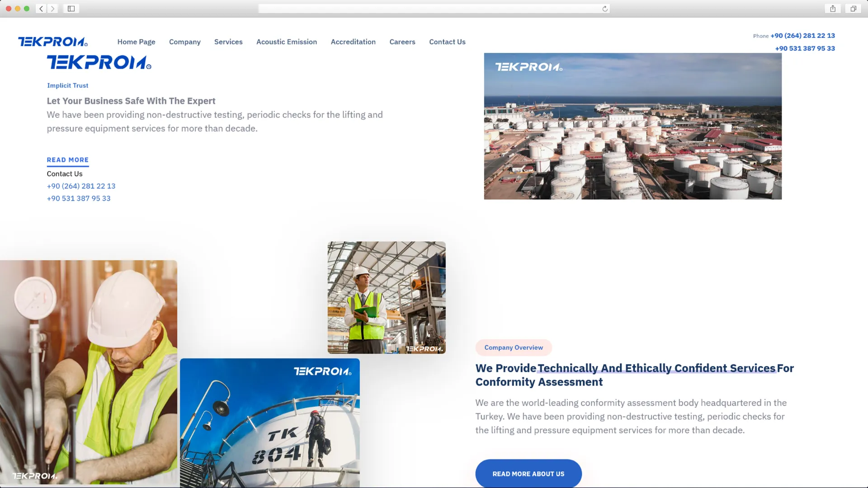Click the 'Contact Us' text above phone numbers
The height and width of the screenshot is (488, 868).
pos(65,174)
